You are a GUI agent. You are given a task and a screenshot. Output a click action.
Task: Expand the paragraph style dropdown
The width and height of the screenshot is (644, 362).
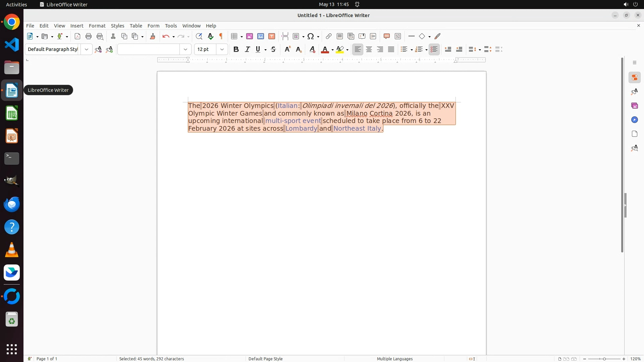(x=87, y=49)
